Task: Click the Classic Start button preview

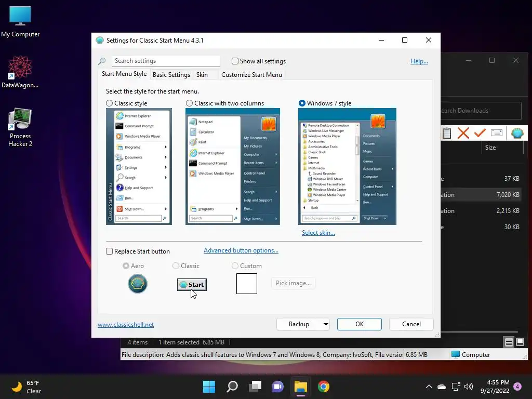Action: click(192, 285)
